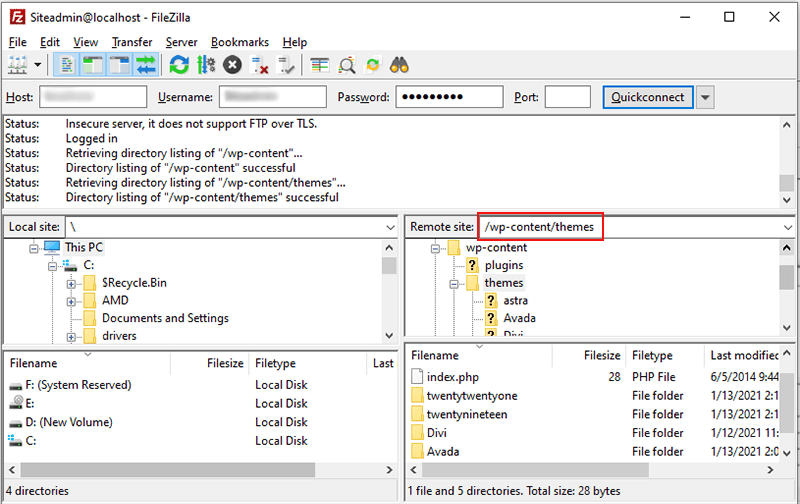
Task: Search for files with binoculars icon
Action: pyautogui.click(x=399, y=65)
